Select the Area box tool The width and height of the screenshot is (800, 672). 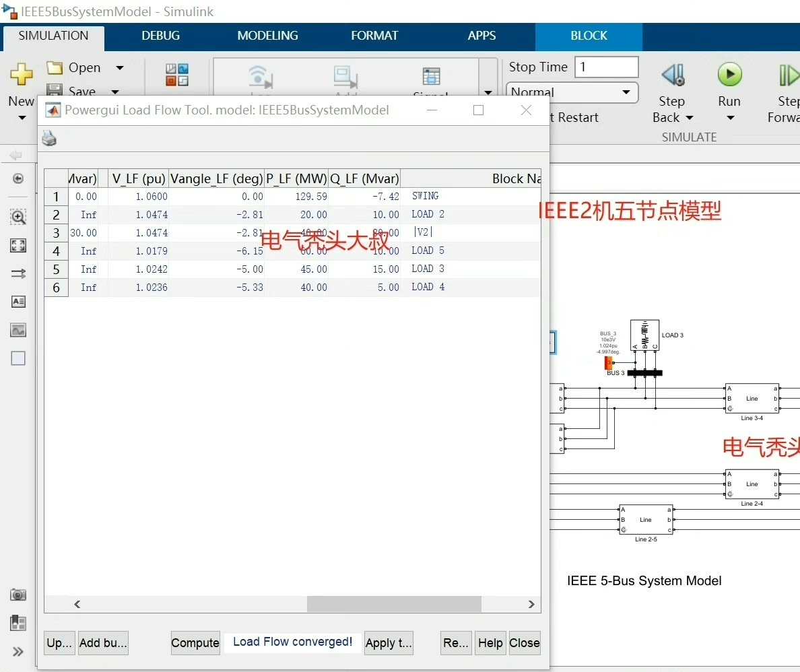(18, 358)
